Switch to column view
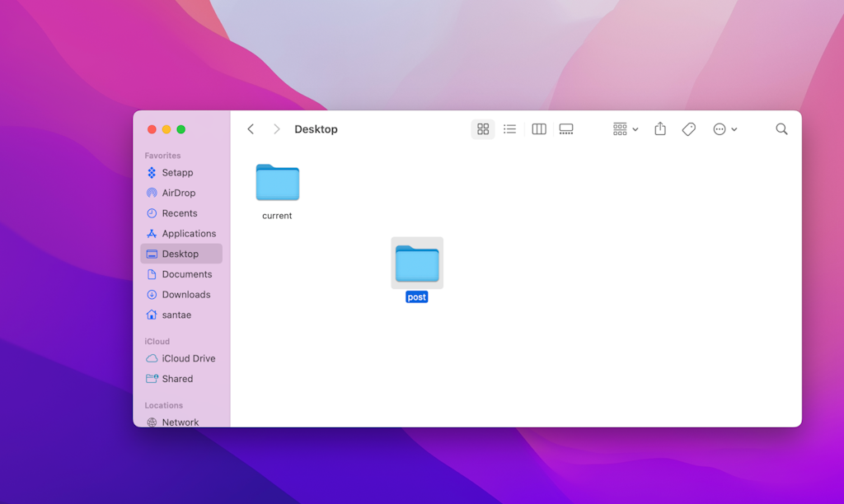Screen dimensions: 844x504 tap(538, 129)
